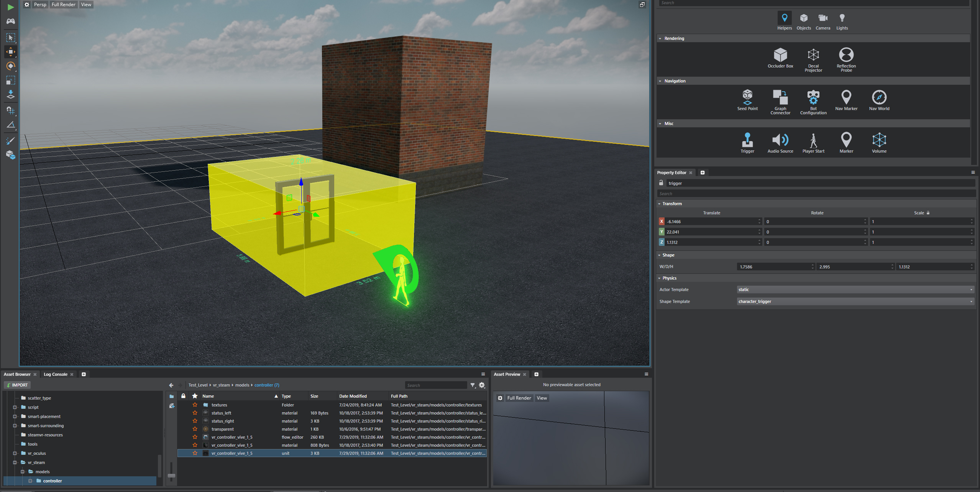
Task: Select the Scale tool
Action: pyautogui.click(x=10, y=80)
